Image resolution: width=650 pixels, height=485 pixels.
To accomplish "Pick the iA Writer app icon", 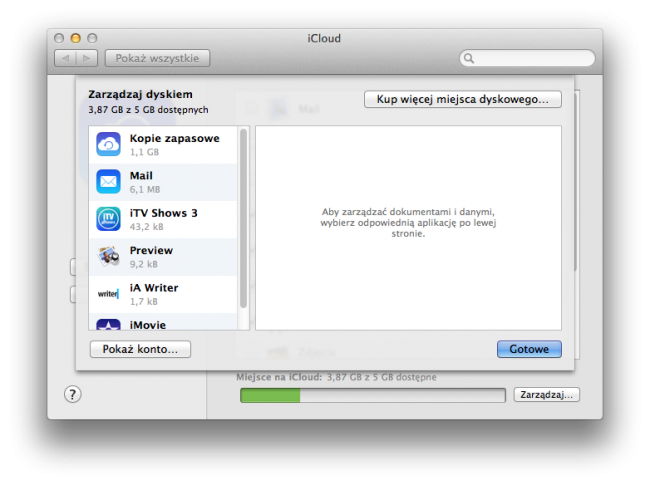I will point(108,294).
